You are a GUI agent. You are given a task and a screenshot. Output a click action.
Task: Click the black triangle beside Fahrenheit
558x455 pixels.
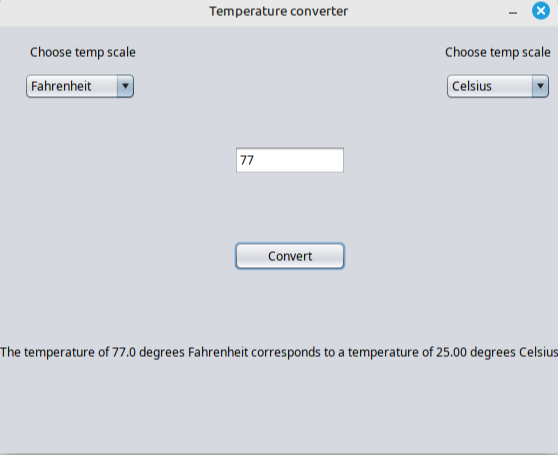point(125,86)
